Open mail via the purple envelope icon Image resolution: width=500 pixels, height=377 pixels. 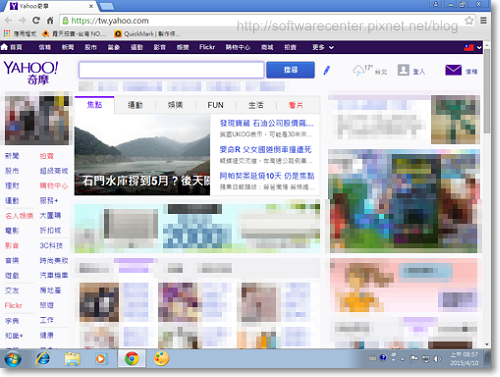[453, 70]
